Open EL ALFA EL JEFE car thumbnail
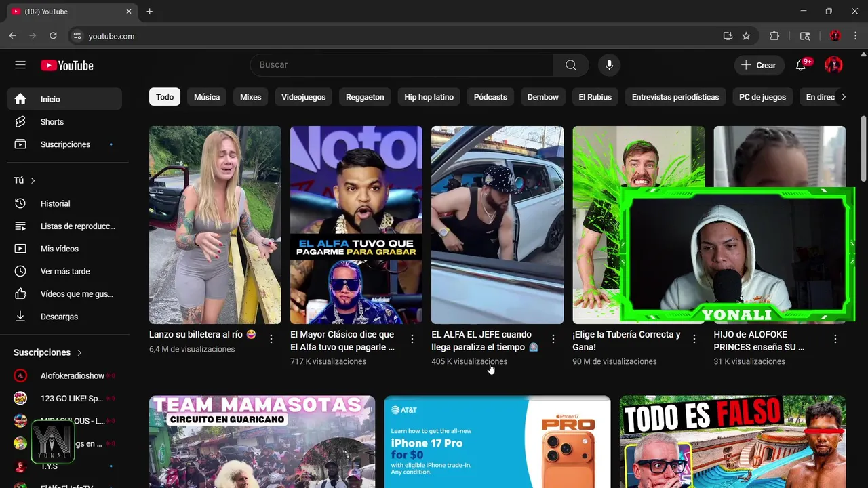868x488 pixels. (497, 225)
